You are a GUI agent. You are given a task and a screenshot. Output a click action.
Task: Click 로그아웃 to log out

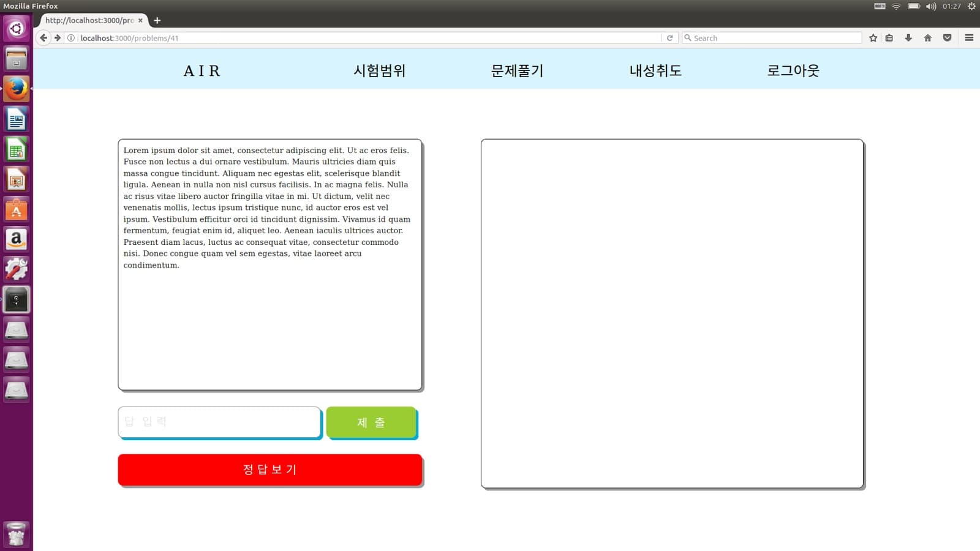(x=793, y=71)
